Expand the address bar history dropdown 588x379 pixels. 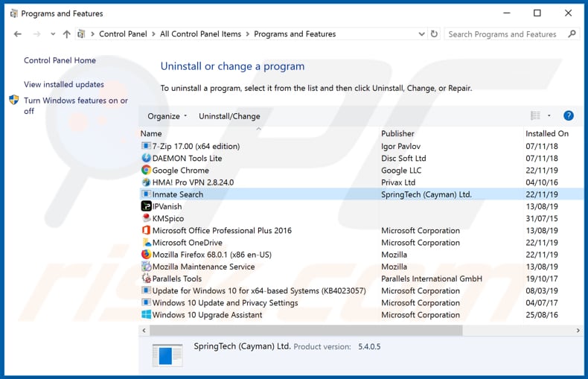pyautogui.click(x=421, y=34)
